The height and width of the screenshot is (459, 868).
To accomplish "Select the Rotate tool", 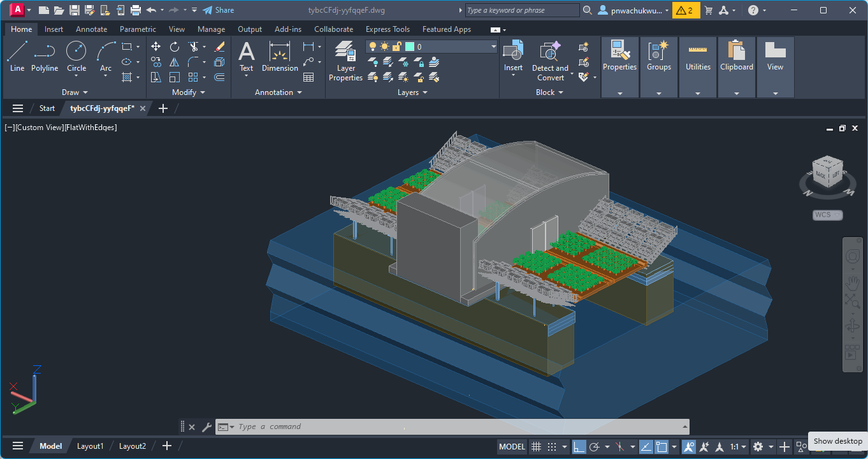I will click(173, 47).
